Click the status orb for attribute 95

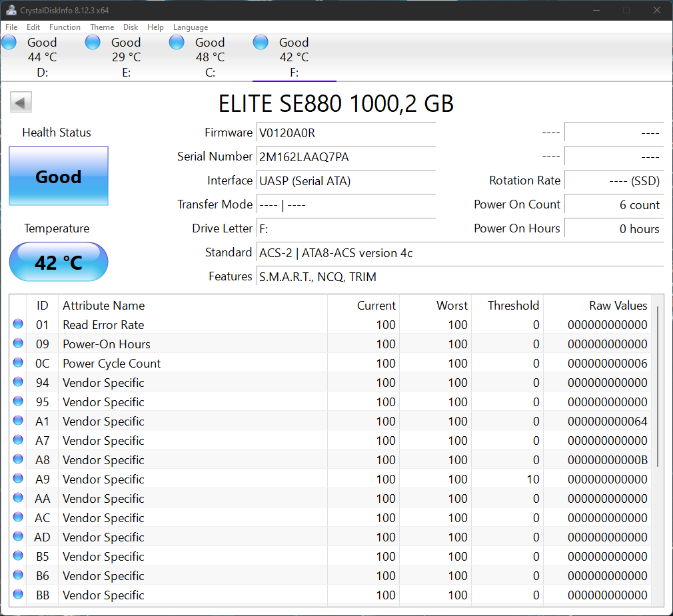[18, 401]
